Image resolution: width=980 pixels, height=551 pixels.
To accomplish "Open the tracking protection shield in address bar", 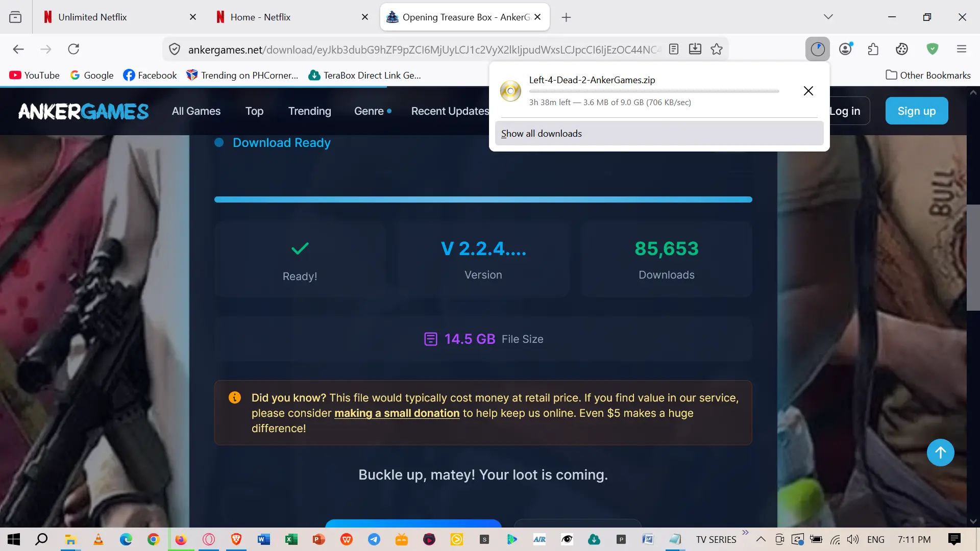I will pos(175,49).
